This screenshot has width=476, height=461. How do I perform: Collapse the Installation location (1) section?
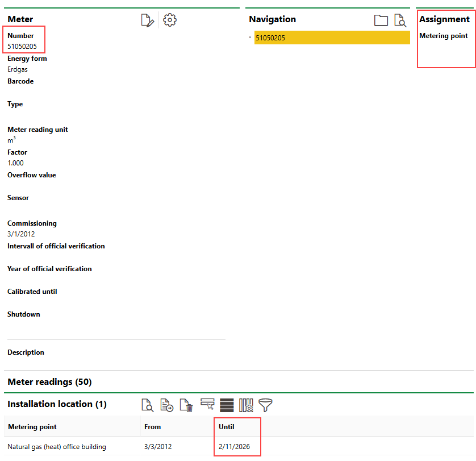point(57,404)
